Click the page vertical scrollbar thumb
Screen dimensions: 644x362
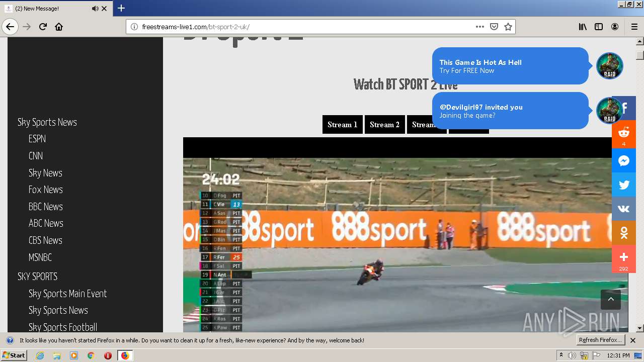click(640, 55)
